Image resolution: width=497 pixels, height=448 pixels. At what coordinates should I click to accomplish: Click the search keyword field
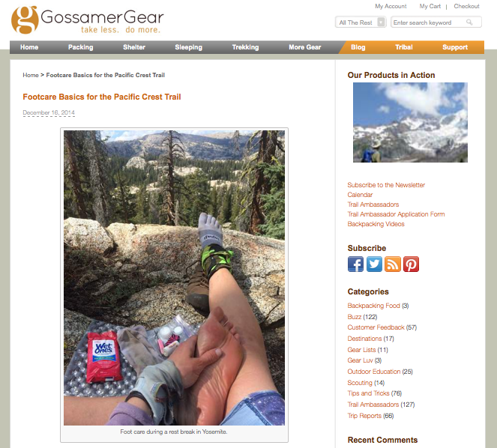[x=436, y=22]
